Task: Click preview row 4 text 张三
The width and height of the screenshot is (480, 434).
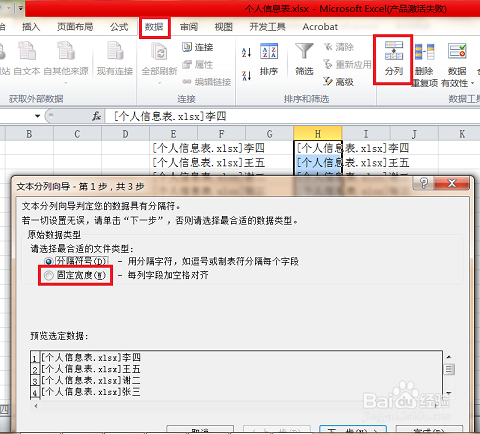Action: point(131,392)
